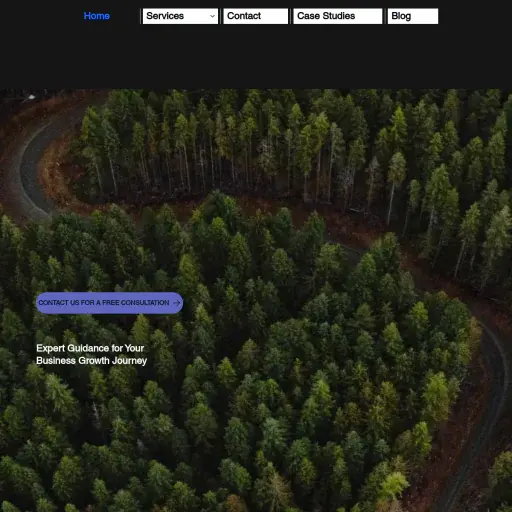
Task: Click the divider bar before the Blog item
Action: (x=385, y=16)
